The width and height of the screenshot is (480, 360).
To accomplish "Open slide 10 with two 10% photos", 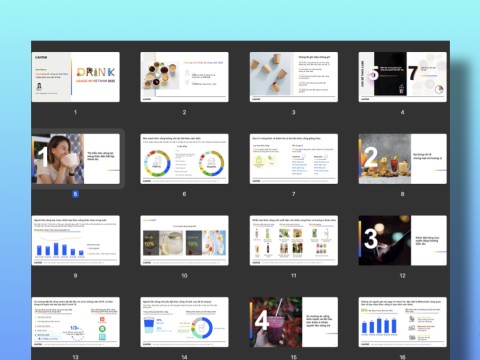I will (184, 240).
